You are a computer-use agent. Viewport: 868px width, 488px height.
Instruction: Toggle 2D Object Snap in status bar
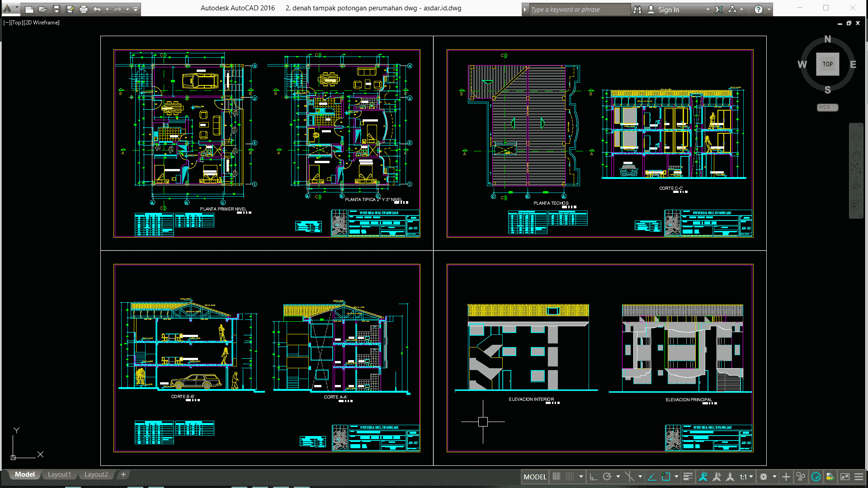(x=665, y=477)
